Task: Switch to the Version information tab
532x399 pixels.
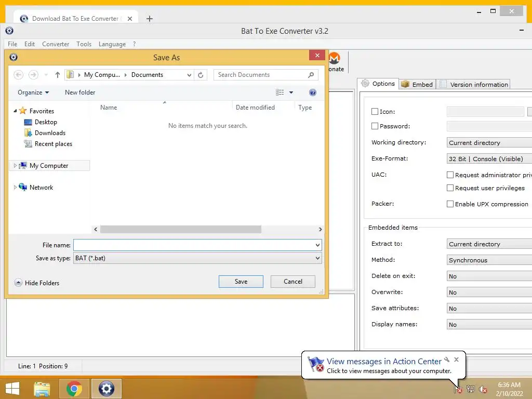Action: [474, 84]
